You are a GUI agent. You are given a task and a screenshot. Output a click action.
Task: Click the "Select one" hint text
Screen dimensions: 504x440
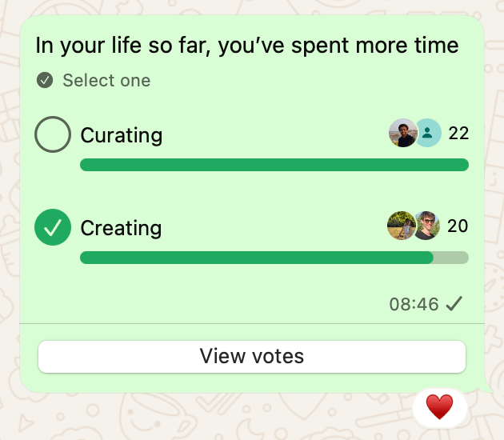pos(106,80)
